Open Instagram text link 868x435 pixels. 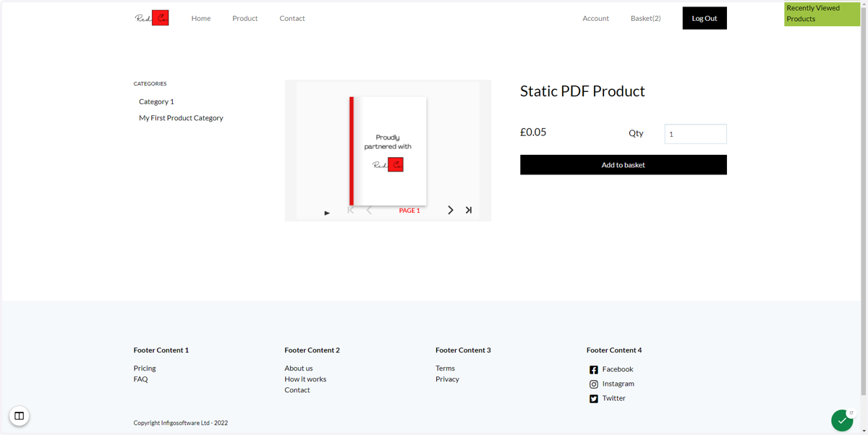point(618,384)
